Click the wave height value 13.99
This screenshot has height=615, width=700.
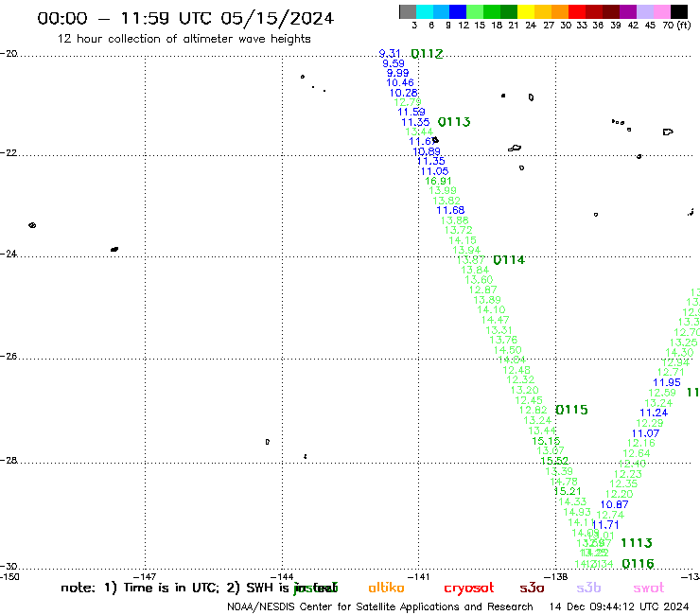[443, 191]
